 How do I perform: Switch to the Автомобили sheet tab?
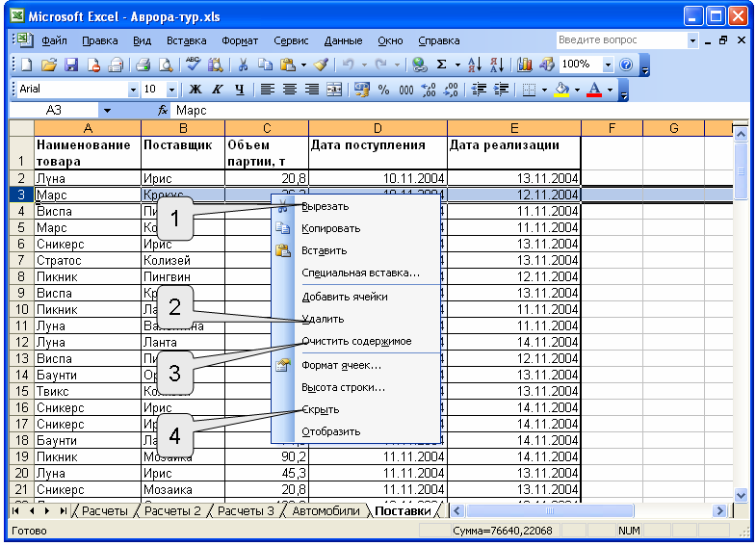[x=326, y=510]
